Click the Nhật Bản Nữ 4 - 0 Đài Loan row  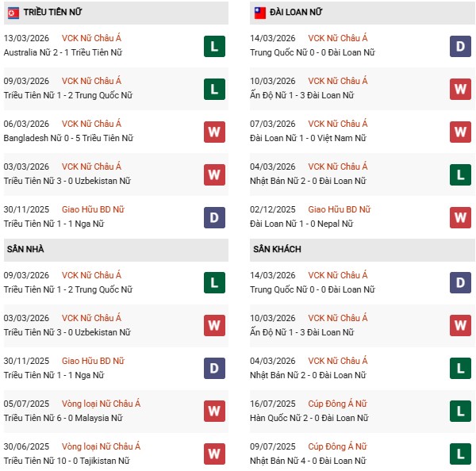[308, 461]
